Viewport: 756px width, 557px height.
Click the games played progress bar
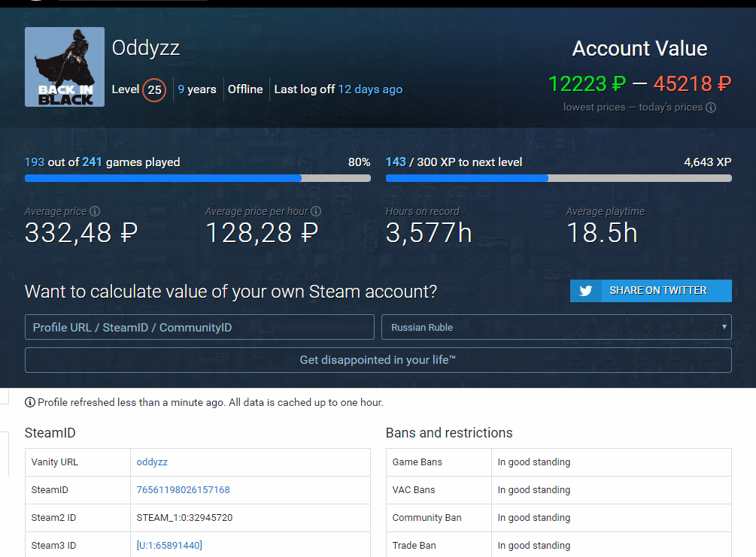(x=197, y=178)
